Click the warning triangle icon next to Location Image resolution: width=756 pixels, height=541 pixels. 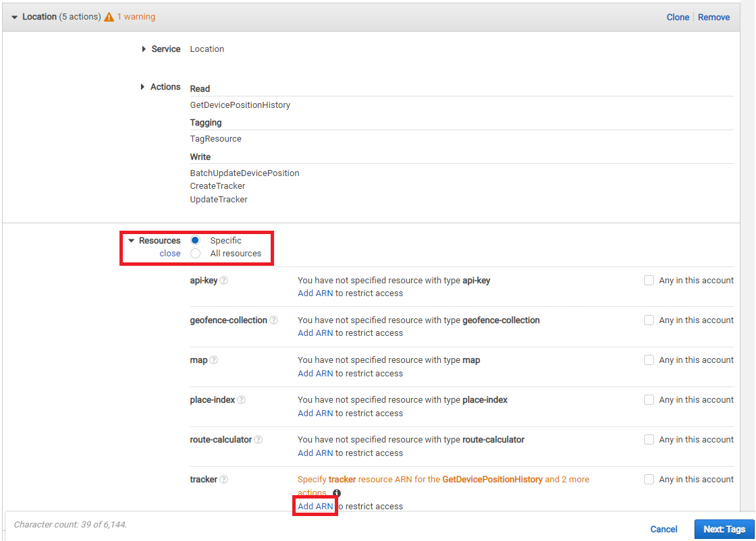[x=111, y=16]
